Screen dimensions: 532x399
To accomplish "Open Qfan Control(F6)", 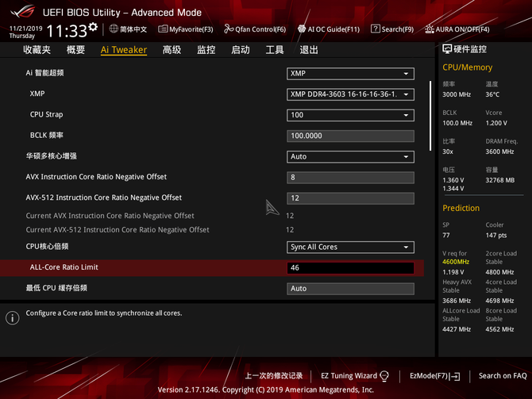I will click(255, 29).
